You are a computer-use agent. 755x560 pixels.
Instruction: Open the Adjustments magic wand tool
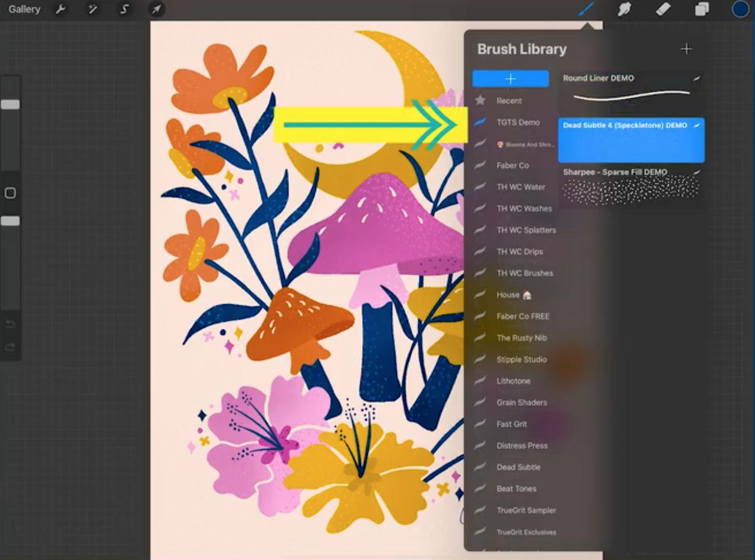93,9
